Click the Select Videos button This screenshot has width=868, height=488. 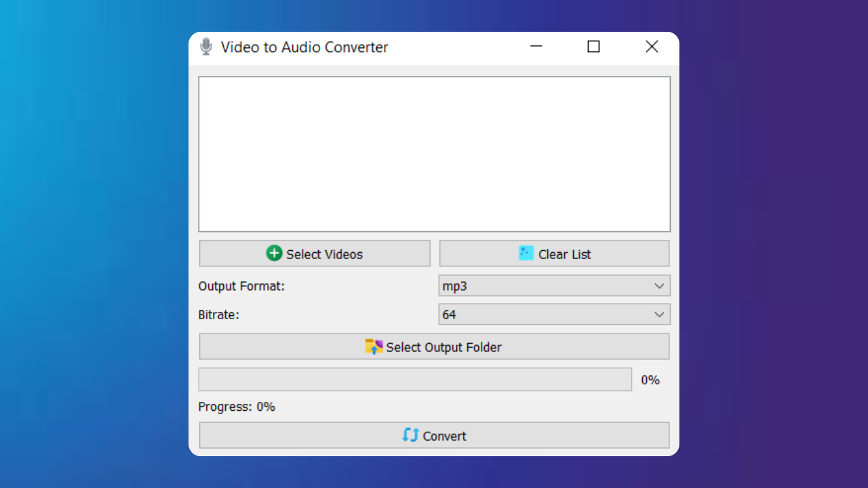[x=315, y=253]
